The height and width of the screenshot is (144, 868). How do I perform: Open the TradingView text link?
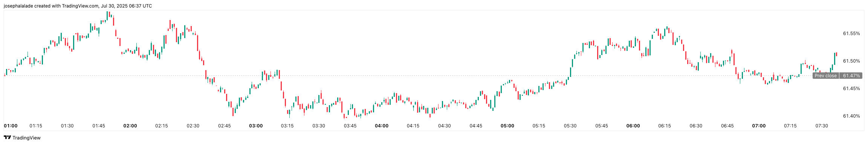(26, 138)
